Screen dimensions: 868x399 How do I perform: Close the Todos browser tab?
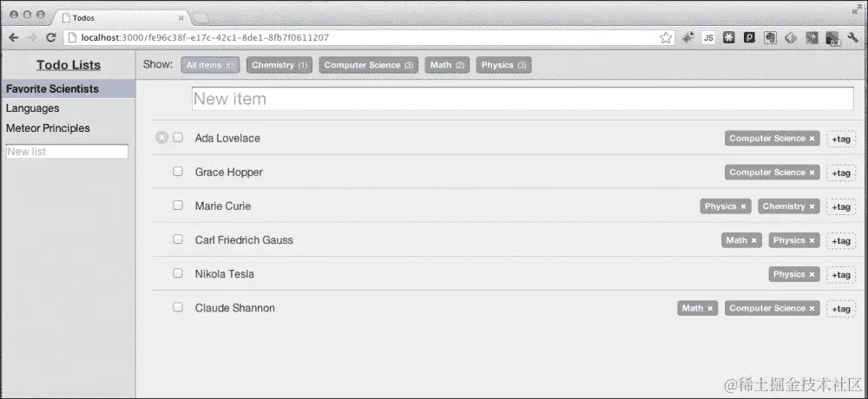(181, 17)
